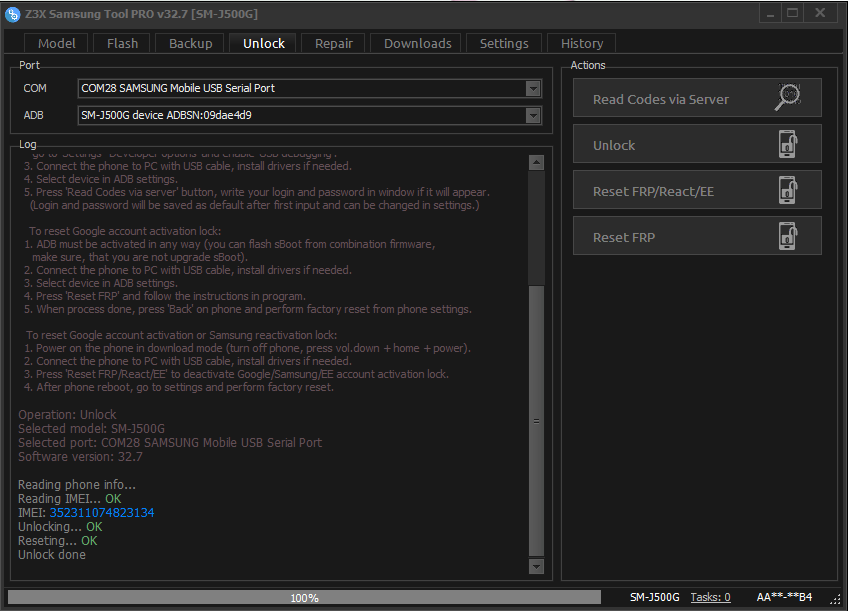848x611 pixels.
Task: Maximize the Z3X Samsung Tool window
Action: coord(792,14)
